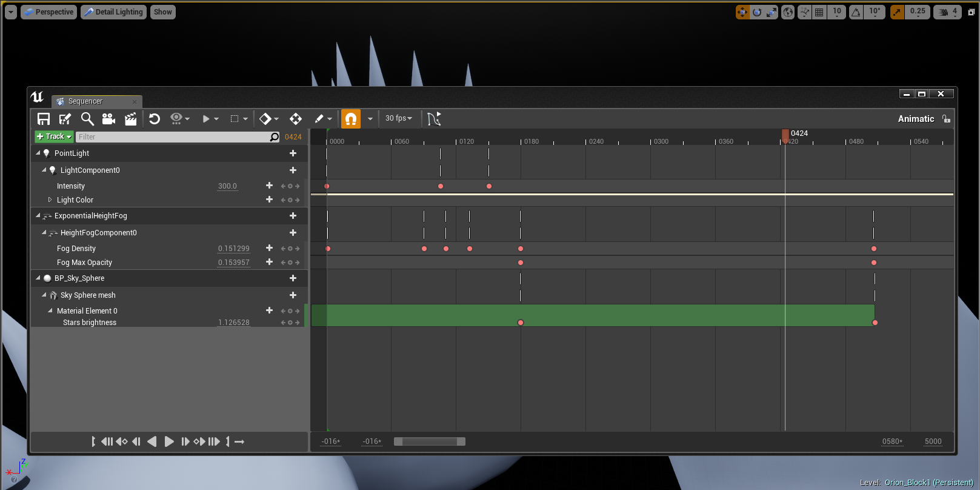Click the timeline horizontal scrollbar thumb

point(430,441)
